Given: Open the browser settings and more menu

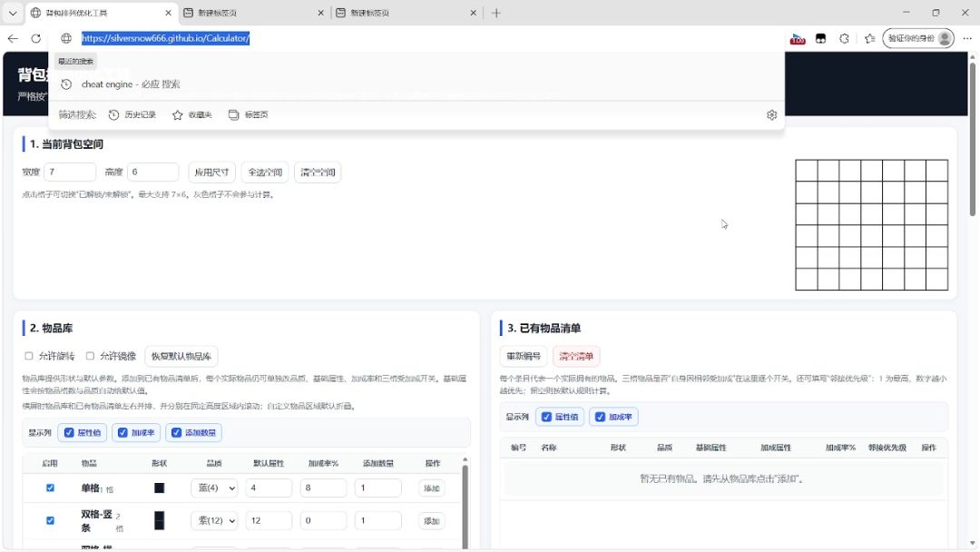Looking at the screenshot, I should 967,38.
